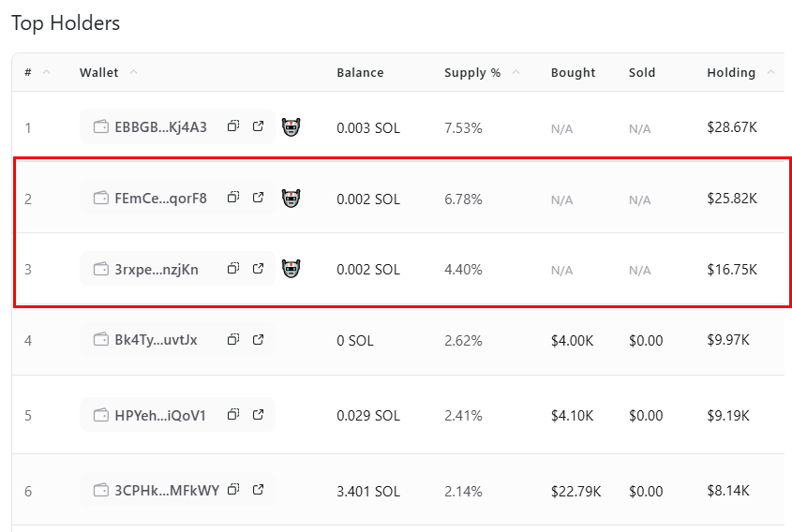
Task: Open wallet address Bk4Ty...uvtJx
Action: coord(157,340)
